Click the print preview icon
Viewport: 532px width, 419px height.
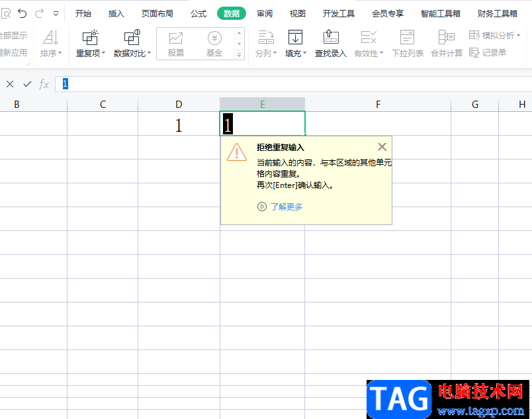(x=6, y=14)
